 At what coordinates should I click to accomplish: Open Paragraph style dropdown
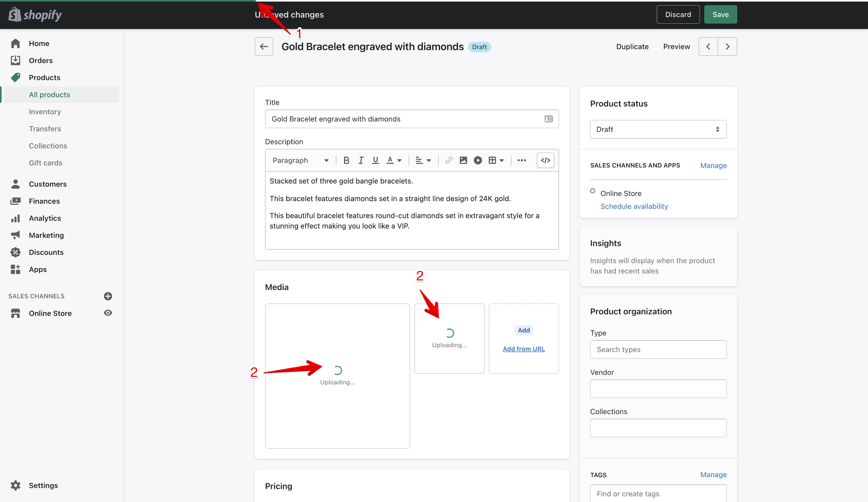pos(300,160)
